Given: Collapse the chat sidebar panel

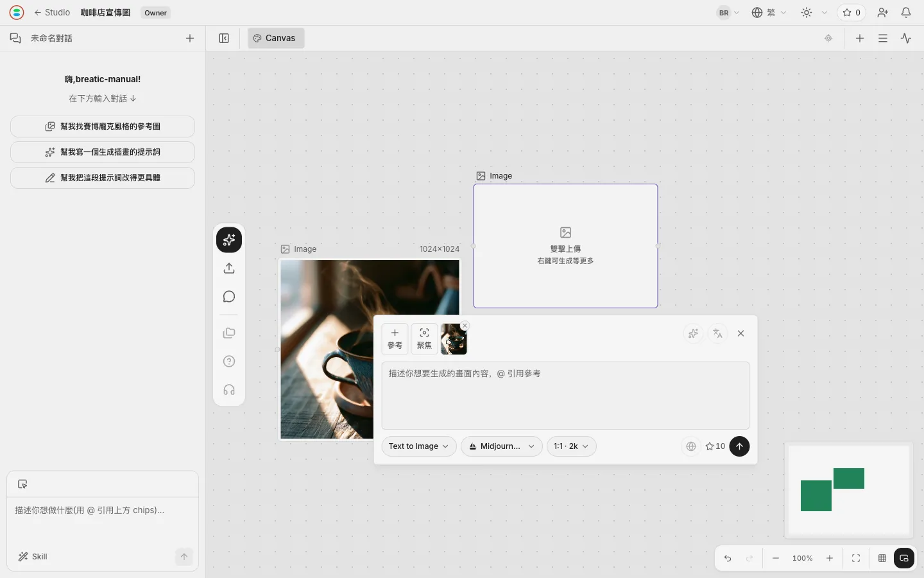Looking at the screenshot, I should click(x=224, y=38).
